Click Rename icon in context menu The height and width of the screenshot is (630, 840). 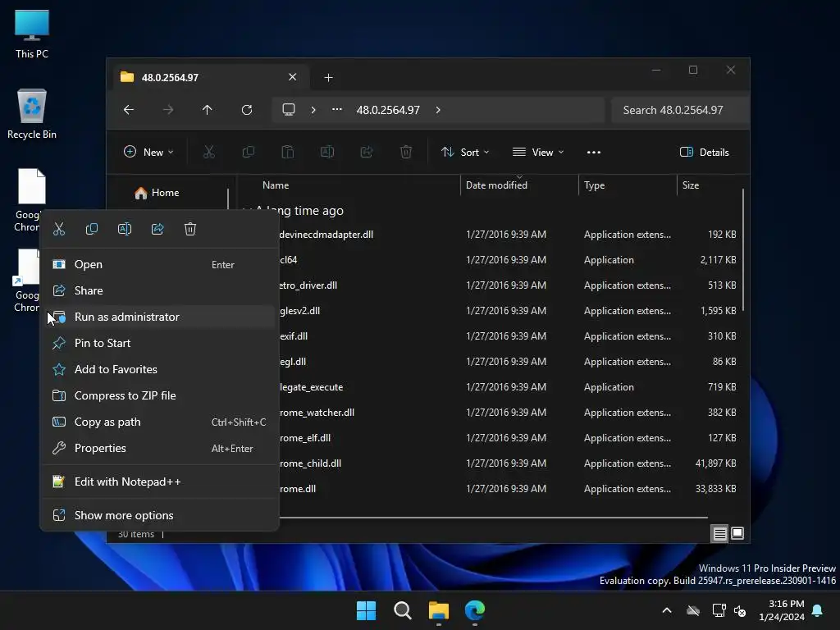125,230
